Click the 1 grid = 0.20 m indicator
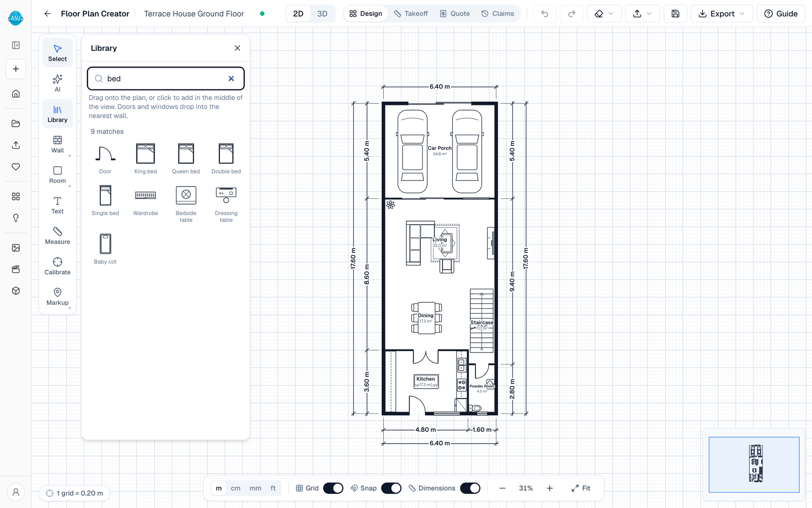This screenshot has height=508, width=812. click(x=75, y=493)
